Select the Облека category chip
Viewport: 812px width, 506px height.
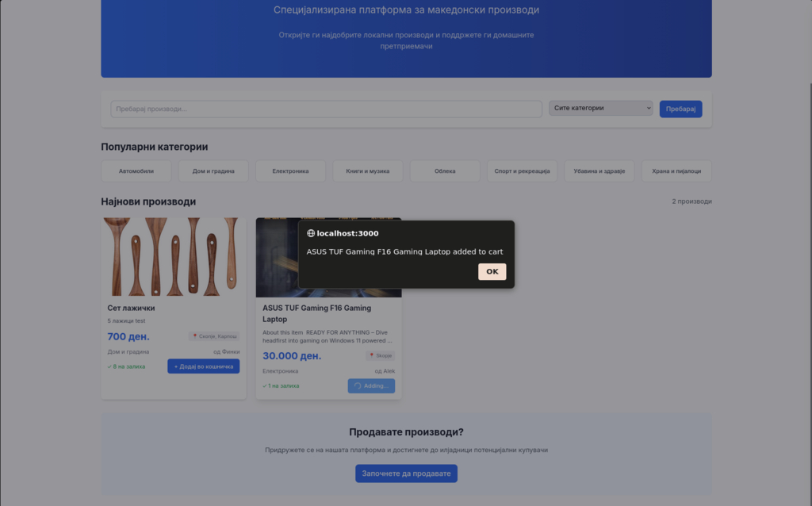445,171
